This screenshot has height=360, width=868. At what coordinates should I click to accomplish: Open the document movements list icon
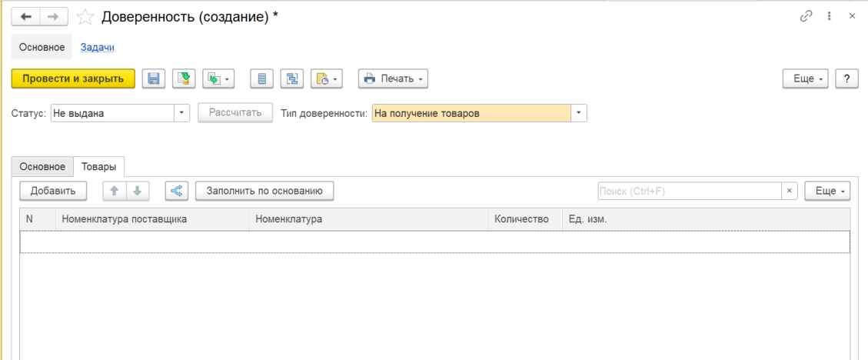tap(262, 78)
